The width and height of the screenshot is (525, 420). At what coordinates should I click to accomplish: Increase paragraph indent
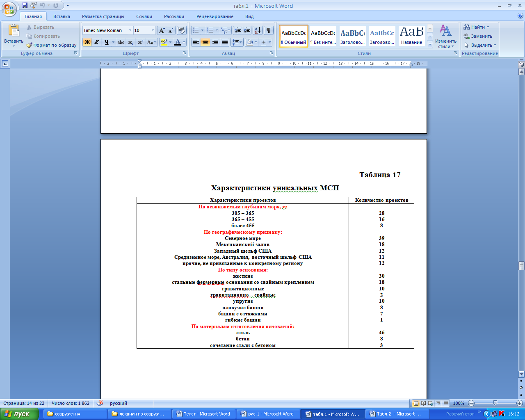247,30
